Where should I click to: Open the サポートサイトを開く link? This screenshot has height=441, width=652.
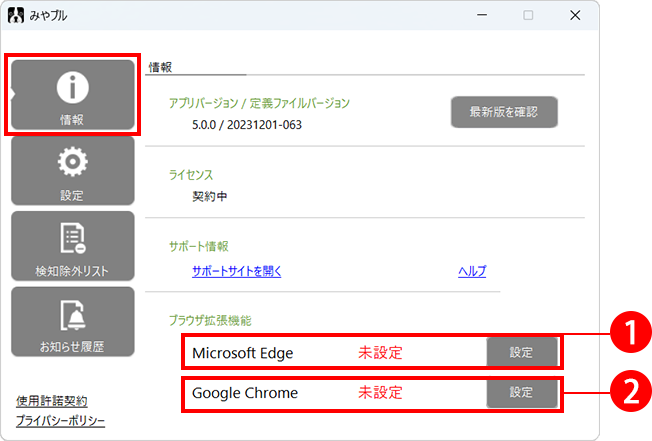click(x=237, y=271)
